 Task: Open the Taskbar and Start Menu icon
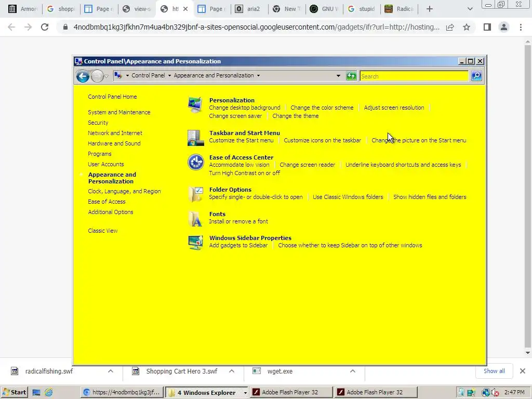(195, 138)
